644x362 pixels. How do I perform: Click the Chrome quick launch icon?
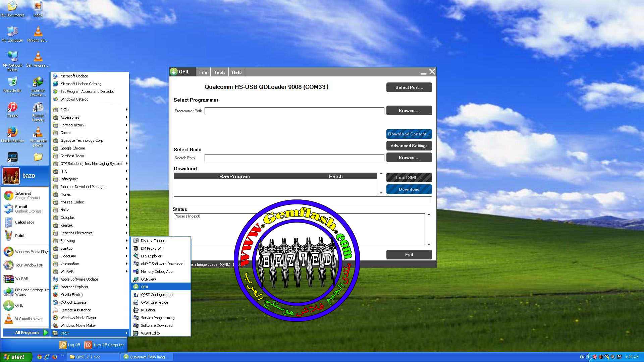tap(39, 357)
